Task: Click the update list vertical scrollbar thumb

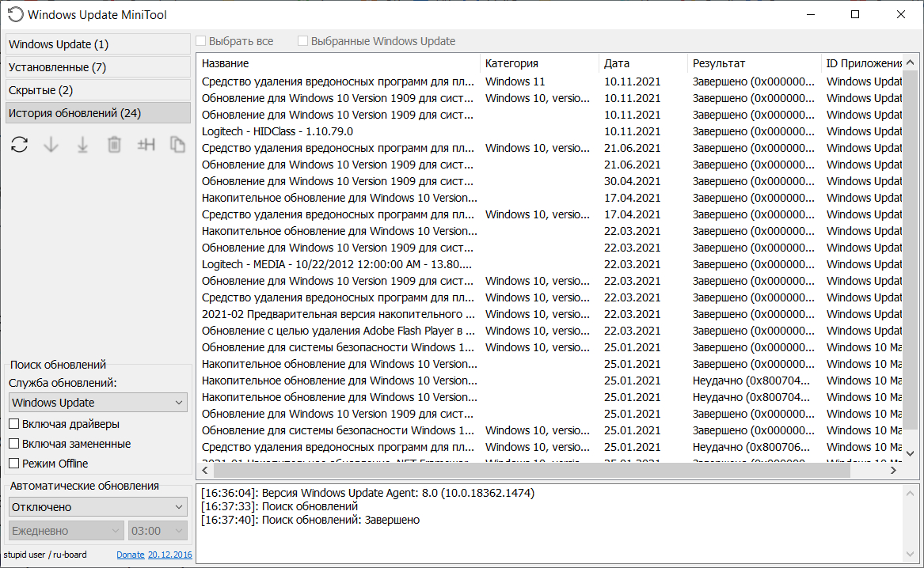Action: 910,249
